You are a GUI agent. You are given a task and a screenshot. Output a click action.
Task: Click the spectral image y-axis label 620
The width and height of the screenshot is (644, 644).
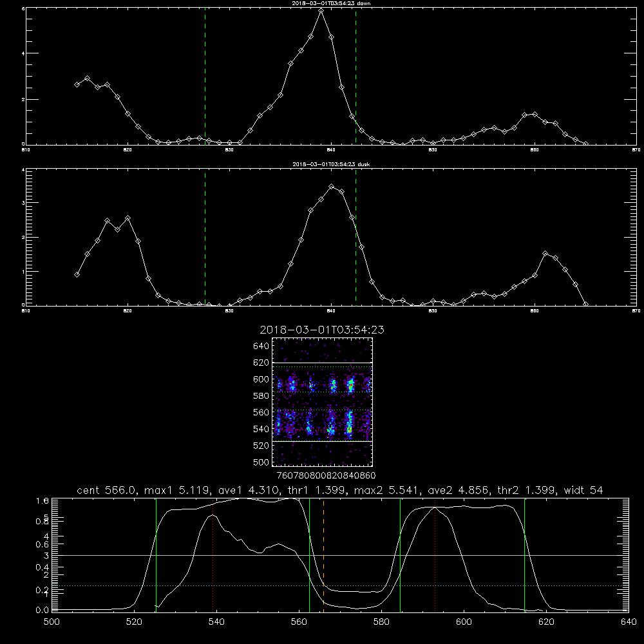point(261,363)
